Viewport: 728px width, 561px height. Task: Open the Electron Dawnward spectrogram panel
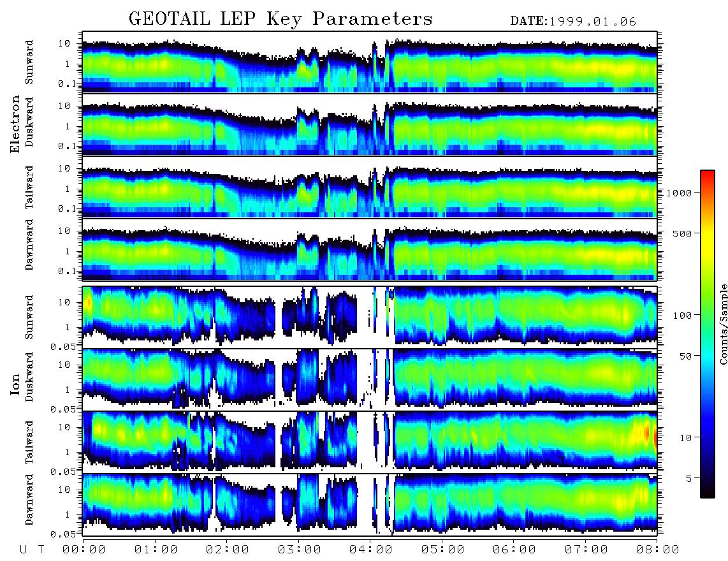pyautogui.click(x=370, y=250)
